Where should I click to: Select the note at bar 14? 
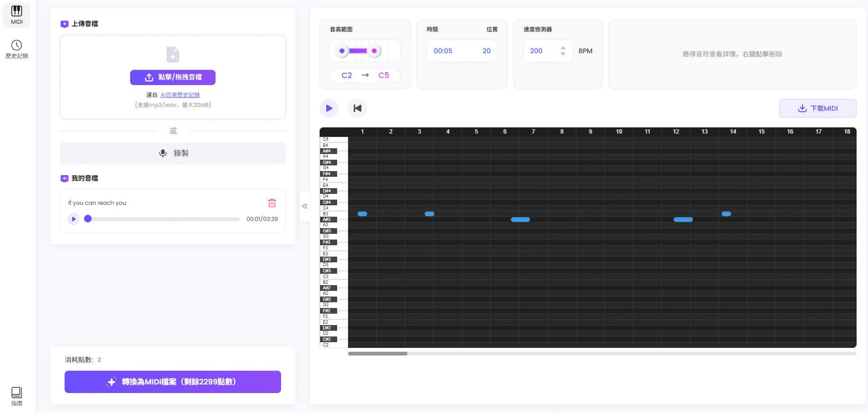coord(726,214)
